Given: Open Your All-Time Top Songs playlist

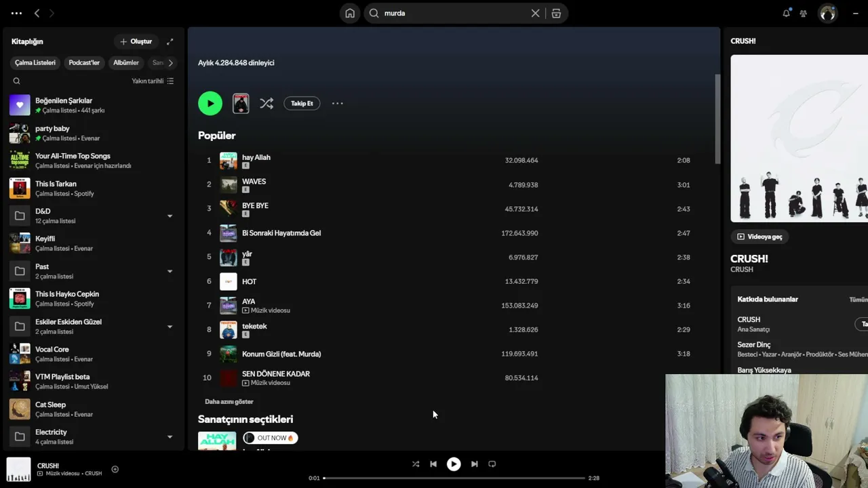Looking at the screenshot, I should click(94, 161).
